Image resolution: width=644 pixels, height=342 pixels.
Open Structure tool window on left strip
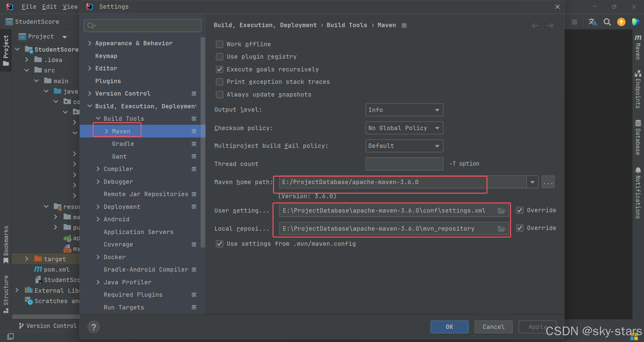click(6, 294)
